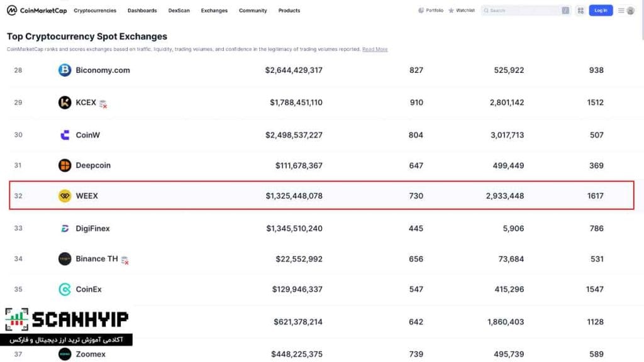Click the CoinEx exchange logo

pyautogui.click(x=65, y=289)
